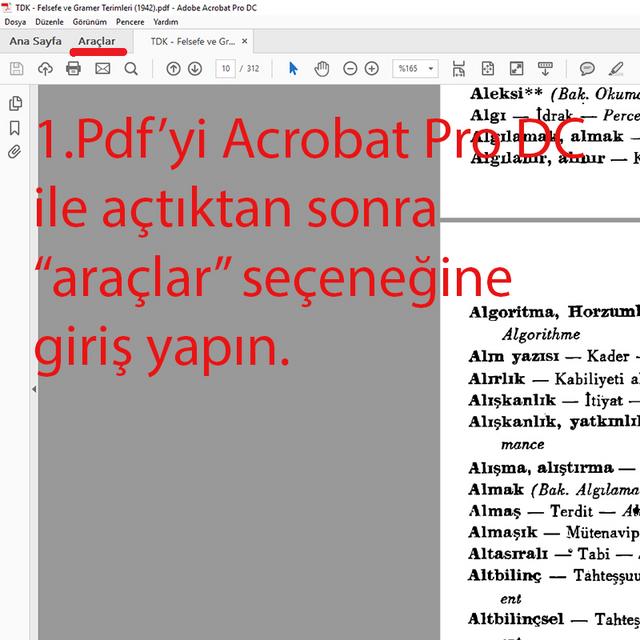
Task: Print the document
Action: pyautogui.click(x=73, y=69)
